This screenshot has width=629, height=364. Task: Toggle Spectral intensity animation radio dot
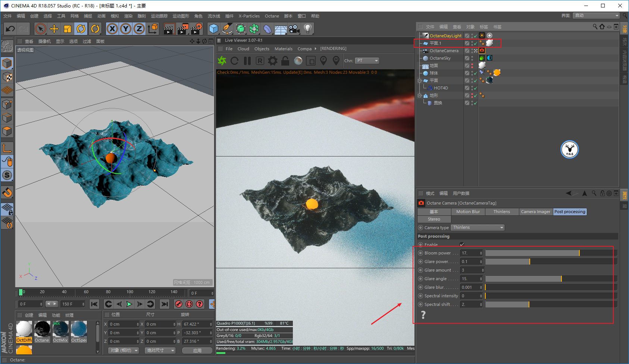tap(420, 296)
